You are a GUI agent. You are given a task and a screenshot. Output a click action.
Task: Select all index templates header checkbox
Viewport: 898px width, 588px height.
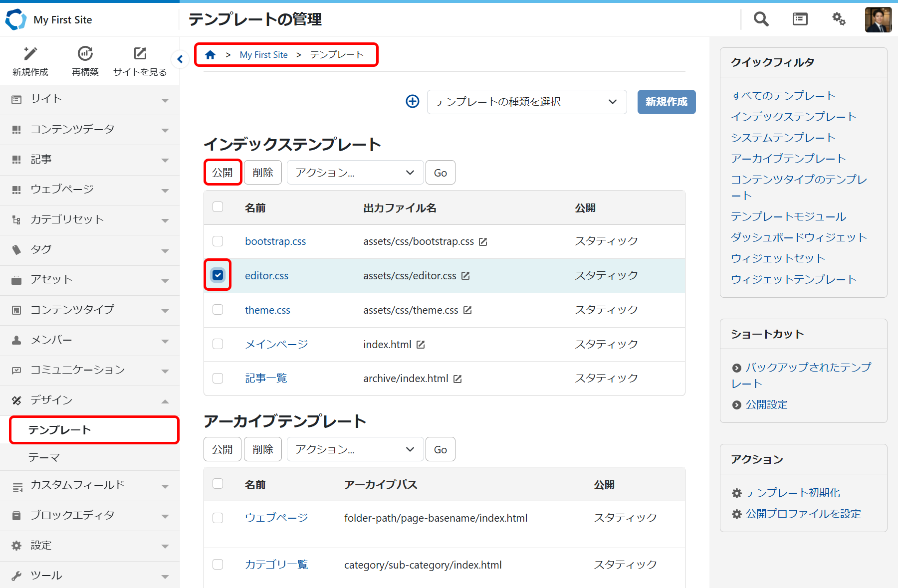(218, 207)
